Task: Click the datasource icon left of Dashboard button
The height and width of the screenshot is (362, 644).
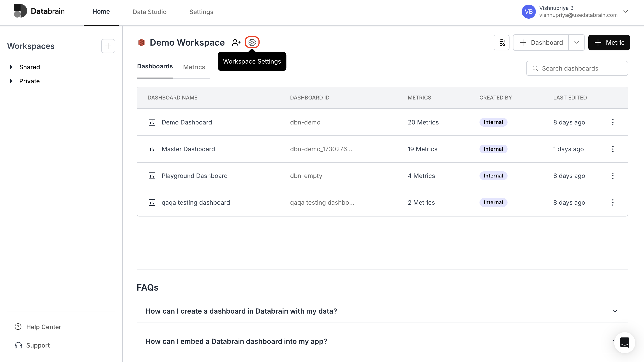Action: point(501,43)
